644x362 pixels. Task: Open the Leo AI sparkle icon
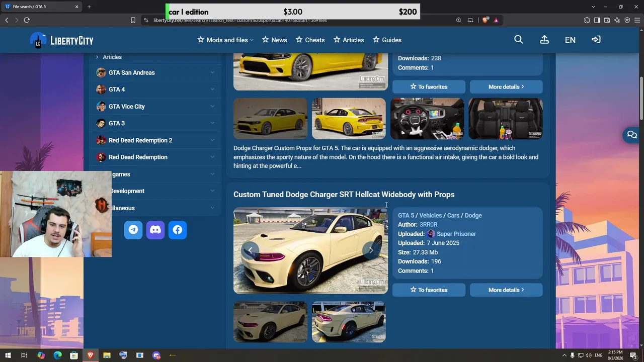coord(617,20)
